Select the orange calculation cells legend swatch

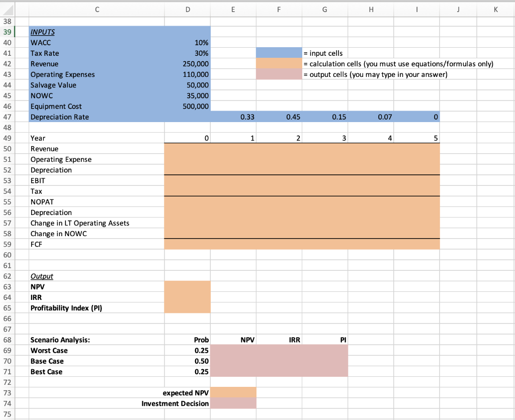click(279, 63)
